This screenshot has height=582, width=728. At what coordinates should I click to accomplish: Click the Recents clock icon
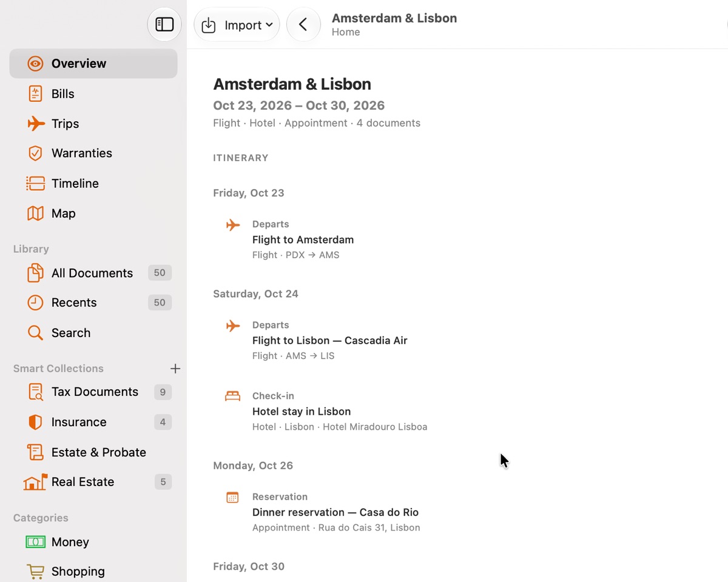[36, 303]
